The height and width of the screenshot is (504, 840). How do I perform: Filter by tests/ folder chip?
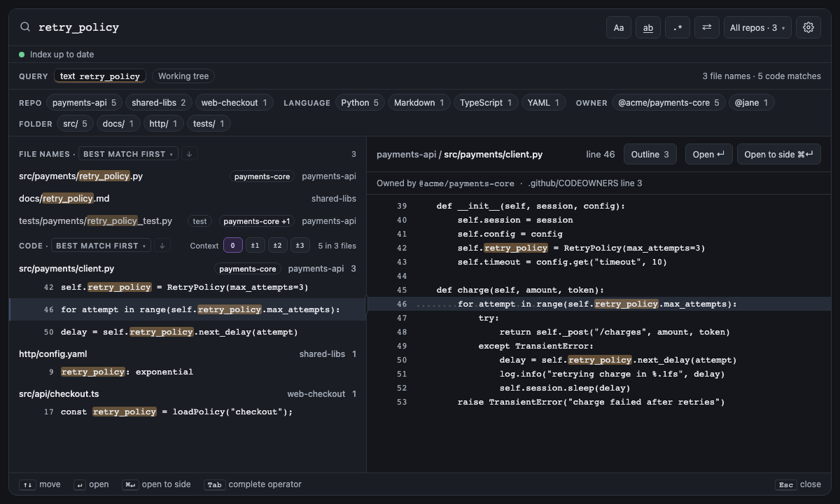tap(209, 124)
